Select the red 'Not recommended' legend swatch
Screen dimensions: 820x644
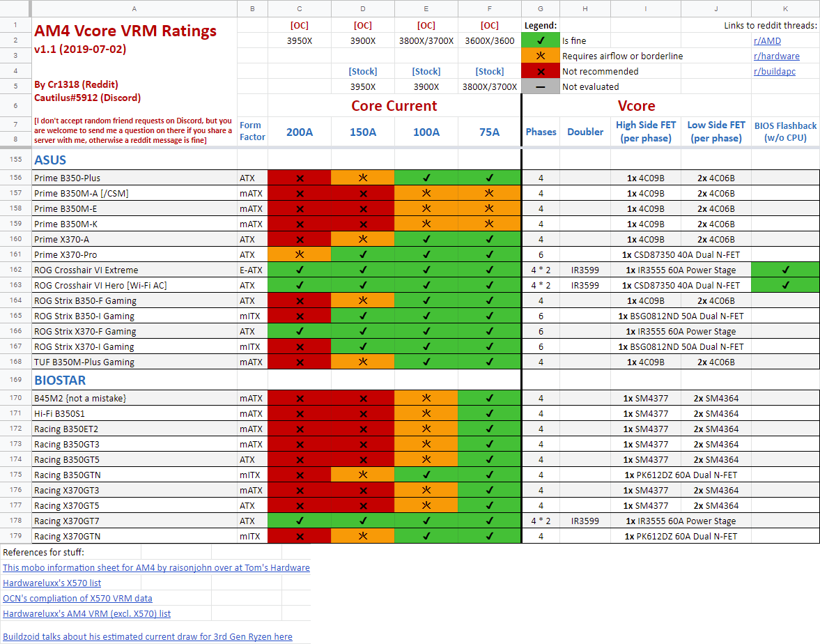[x=540, y=71]
